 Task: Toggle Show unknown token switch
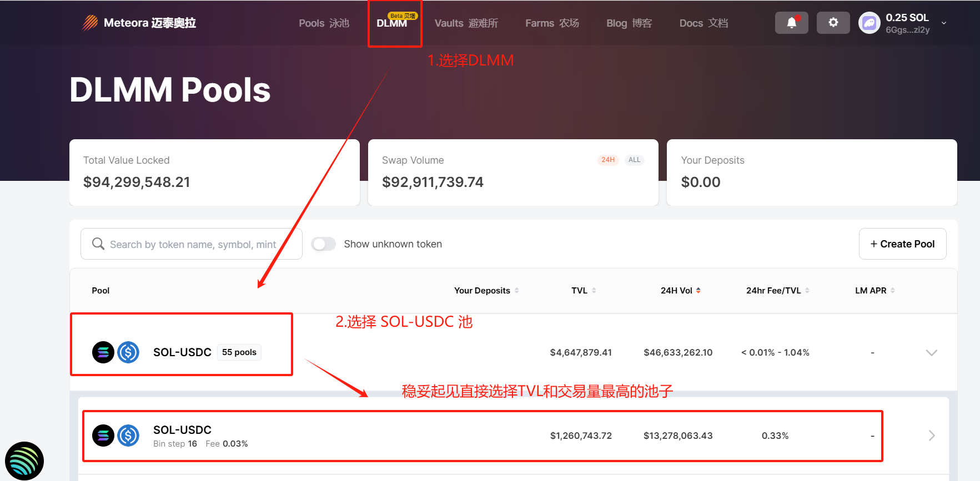coord(323,244)
